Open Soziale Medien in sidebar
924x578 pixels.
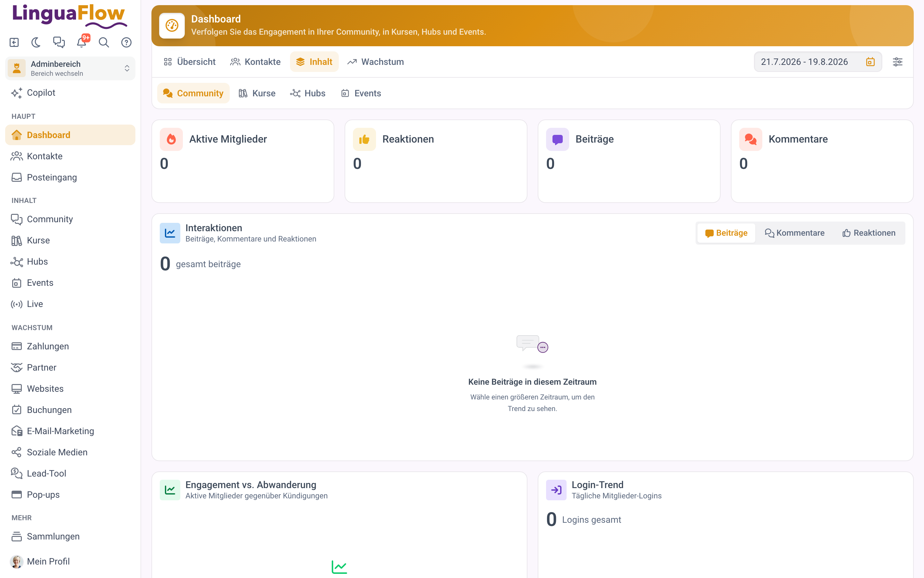tap(70, 452)
